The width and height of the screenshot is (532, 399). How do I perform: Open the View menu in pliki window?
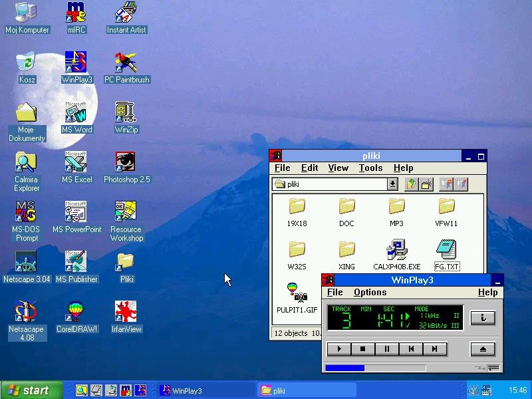pyautogui.click(x=338, y=168)
